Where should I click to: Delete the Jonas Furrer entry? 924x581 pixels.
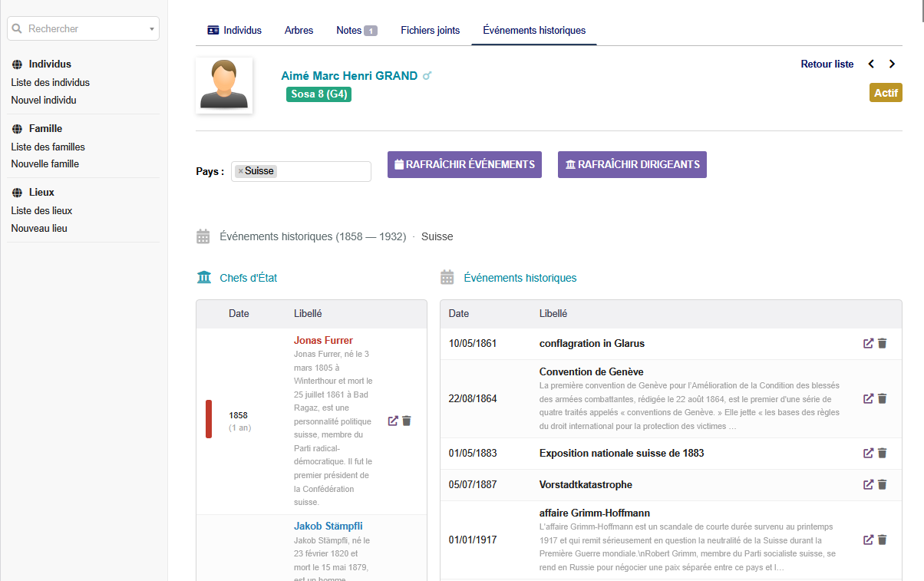pyautogui.click(x=407, y=421)
